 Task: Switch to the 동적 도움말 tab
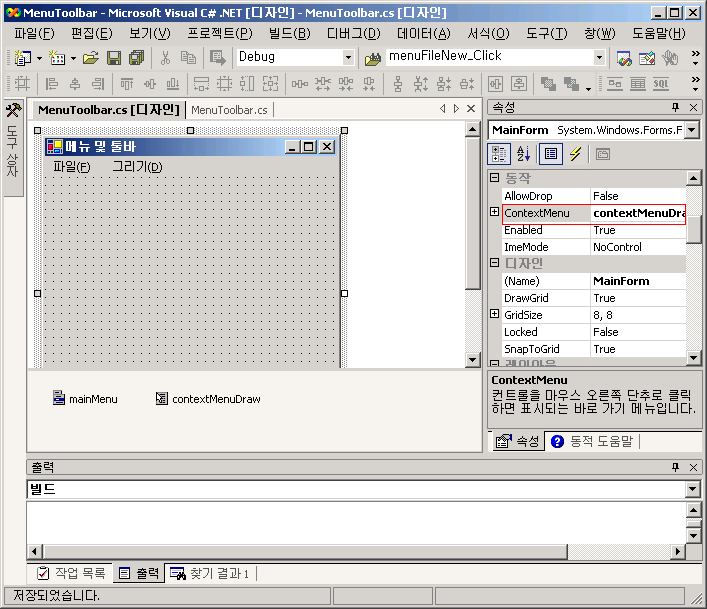pos(592,441)
